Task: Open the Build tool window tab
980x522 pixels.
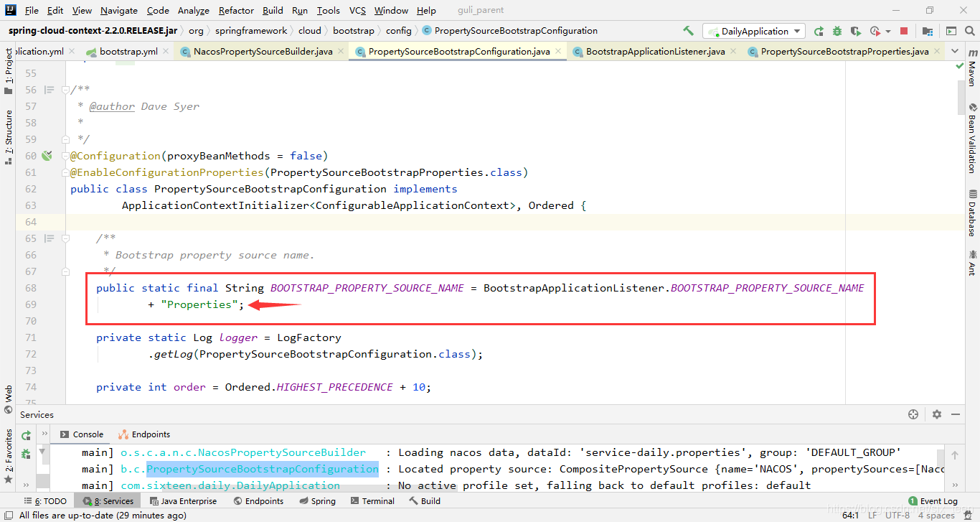Action: tap(425, 501)
